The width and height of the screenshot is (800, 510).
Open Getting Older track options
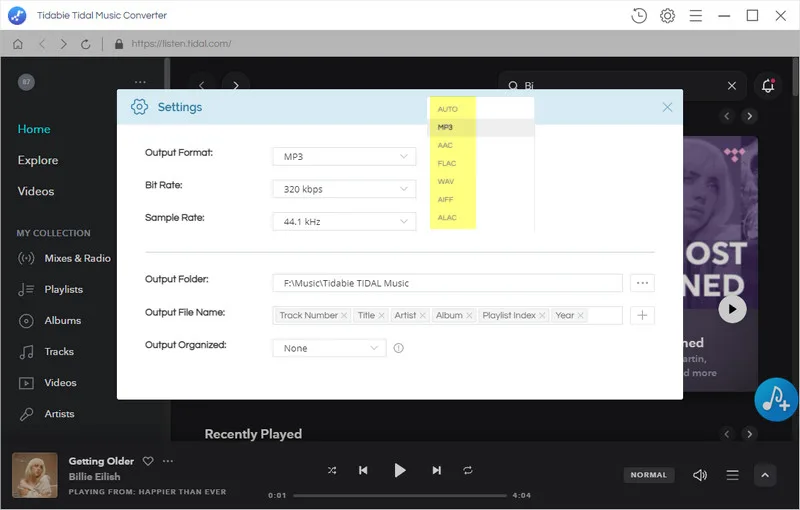168,461
